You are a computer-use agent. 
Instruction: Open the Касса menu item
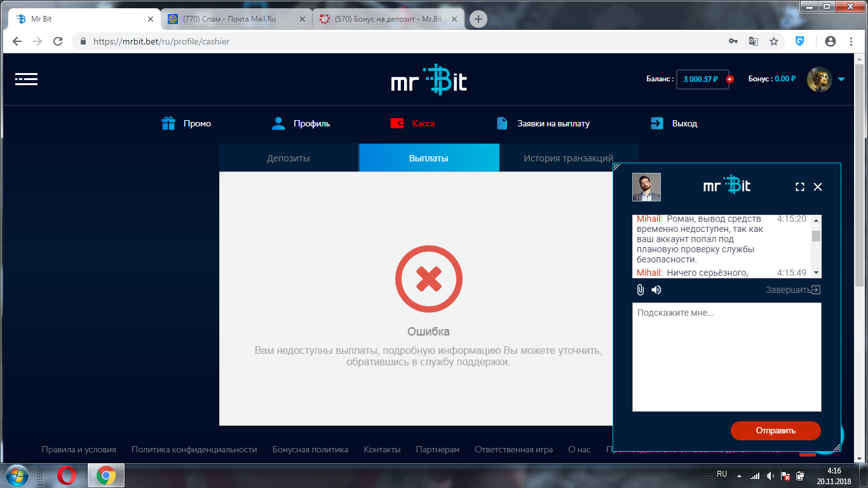coord(423,123)
